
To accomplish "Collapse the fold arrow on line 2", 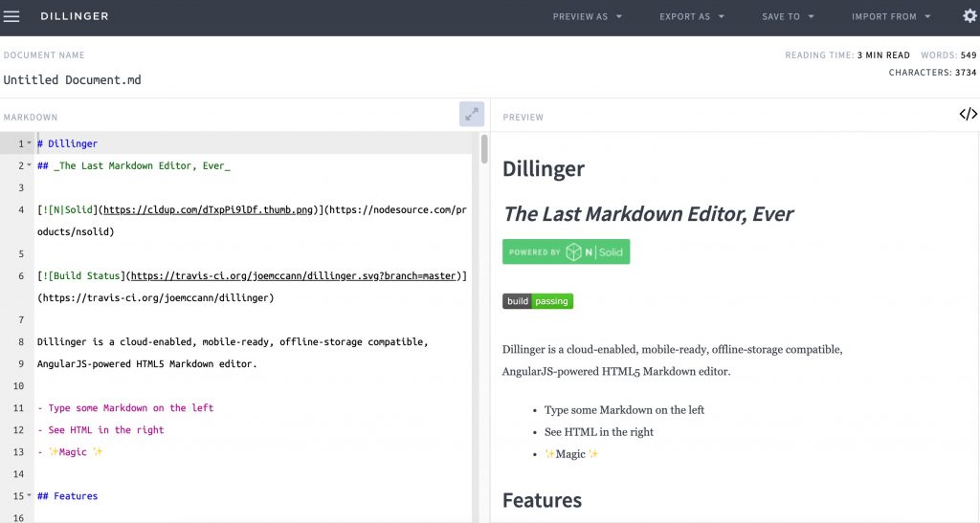I will (x=29, y=165).
